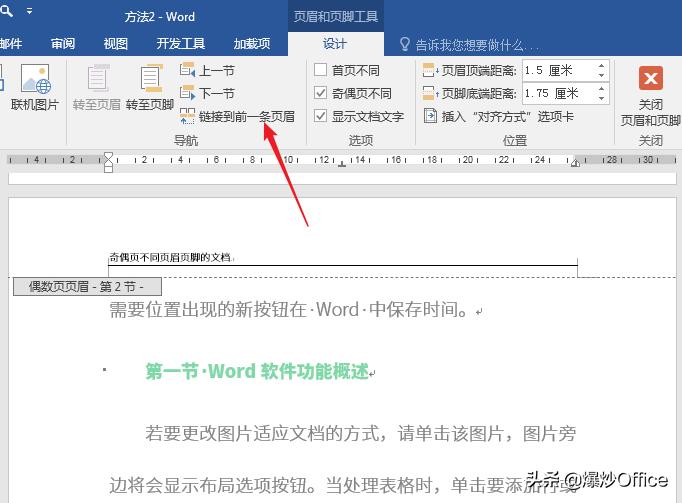Click paragraph starting 若要更改图片适应文档的方式
This screenshot has width=682, height=503.
(x=361, y=433)
